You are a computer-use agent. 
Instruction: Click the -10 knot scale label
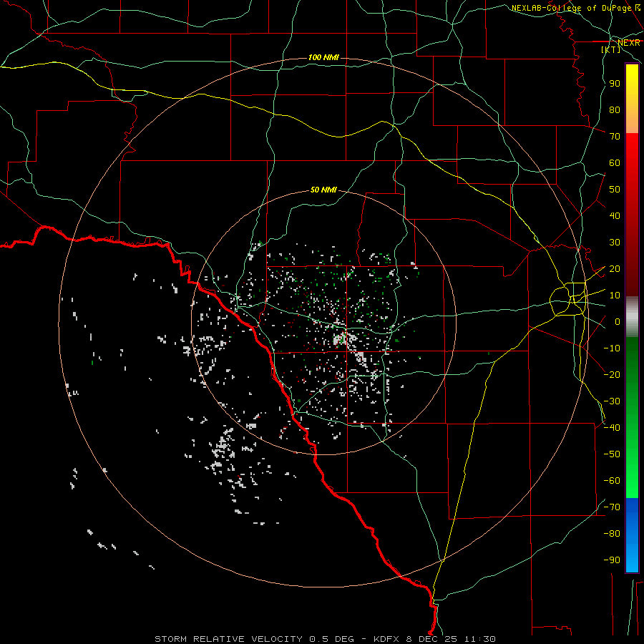(x=612, y=348)
